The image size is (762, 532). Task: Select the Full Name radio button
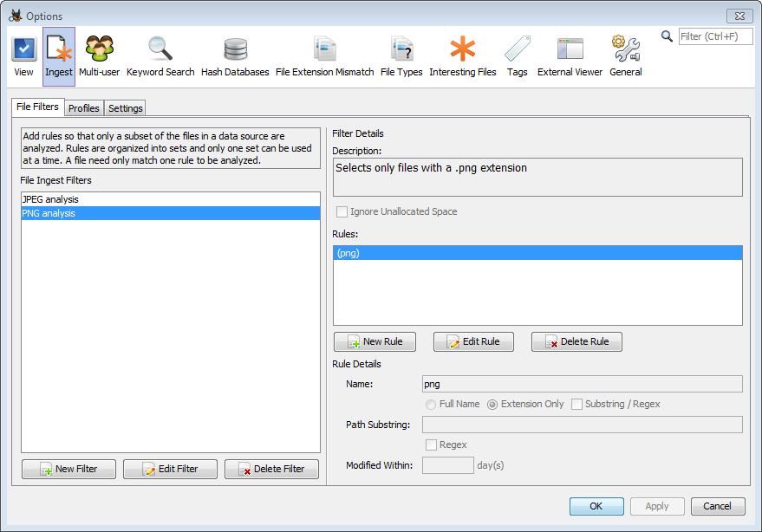431,405
